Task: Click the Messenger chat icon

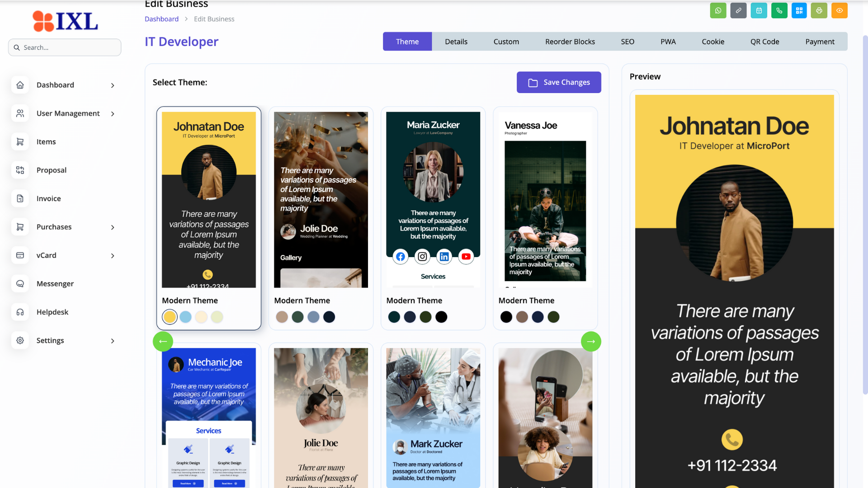Action: point(20,284)
